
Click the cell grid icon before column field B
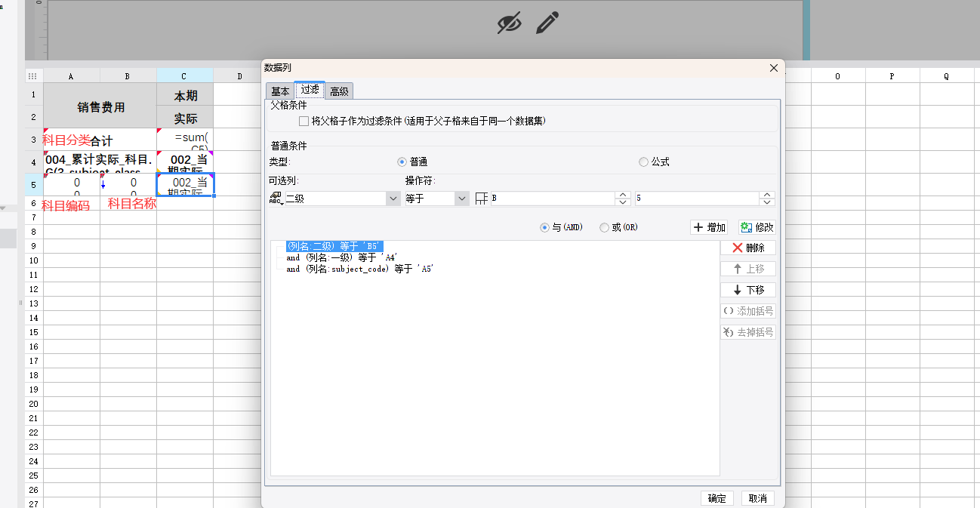pos(482,199)
